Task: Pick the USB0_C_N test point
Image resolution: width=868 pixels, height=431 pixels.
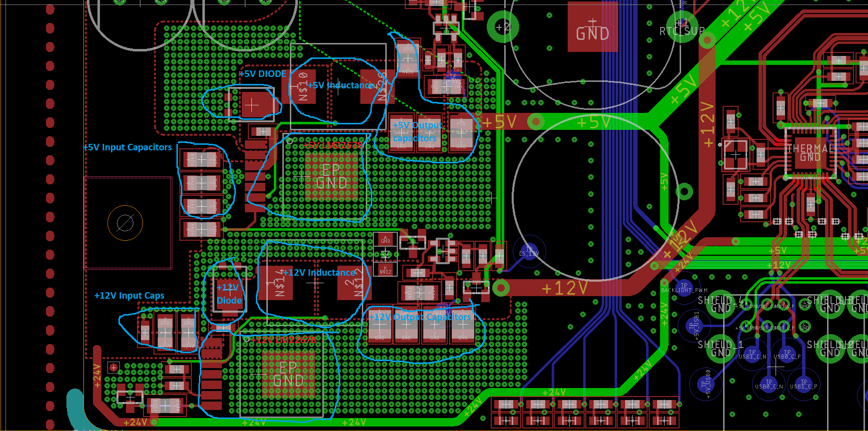Action: [769, 384]
